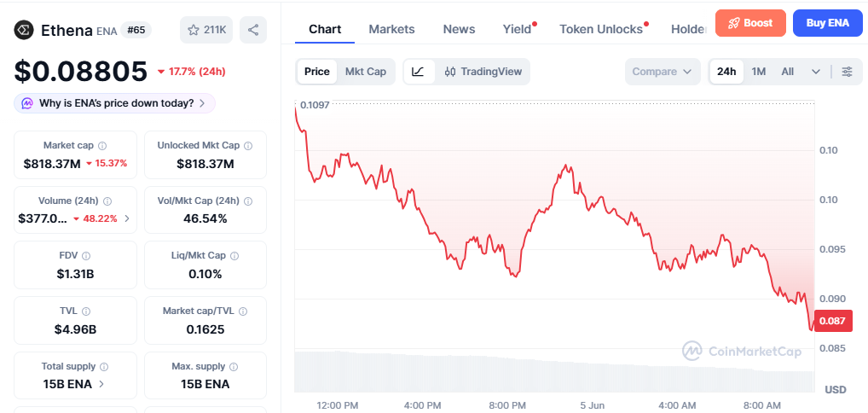
Task: Switch to the Markets tab
Action: click(x=392, y=29)
